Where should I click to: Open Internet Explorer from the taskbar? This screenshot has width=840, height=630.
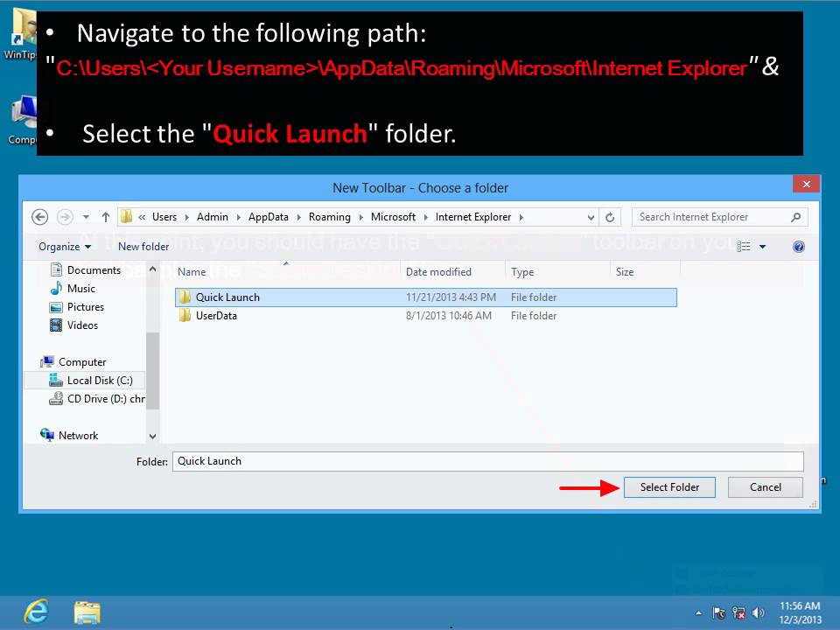36,612
